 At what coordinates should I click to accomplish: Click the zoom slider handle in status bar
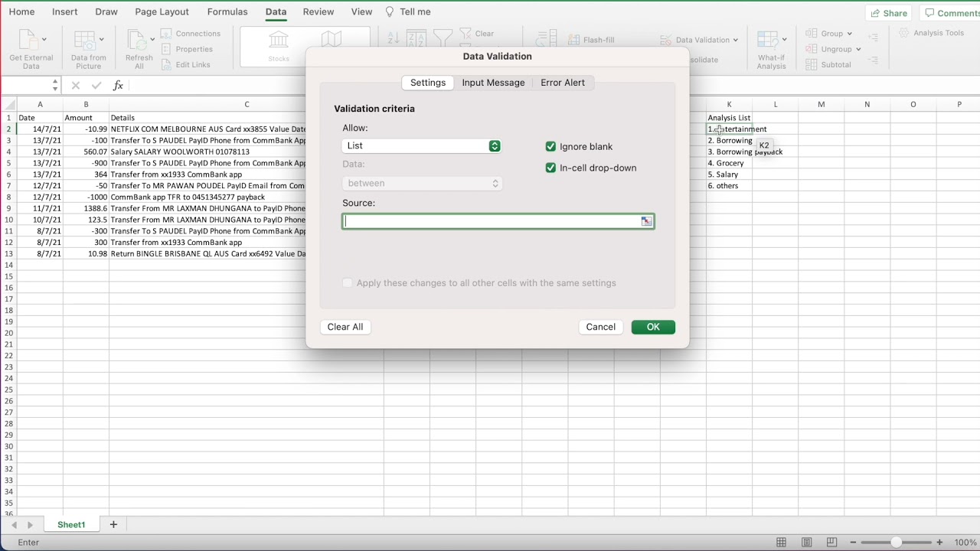(896, 543)
